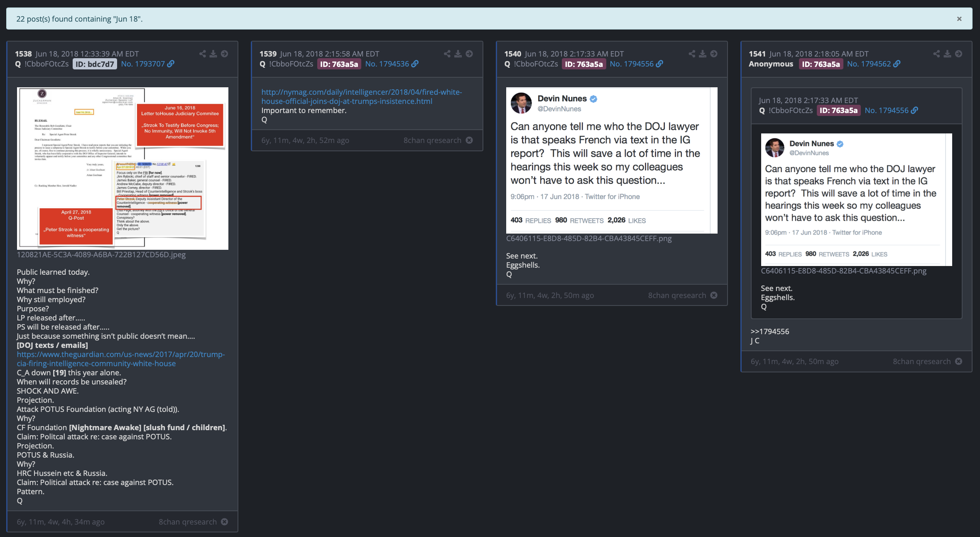This screenshot has width=980, height=537.
Task: Click chain-link icon next to No. 1794556 in post 1540 header
Action: [659, 64]
